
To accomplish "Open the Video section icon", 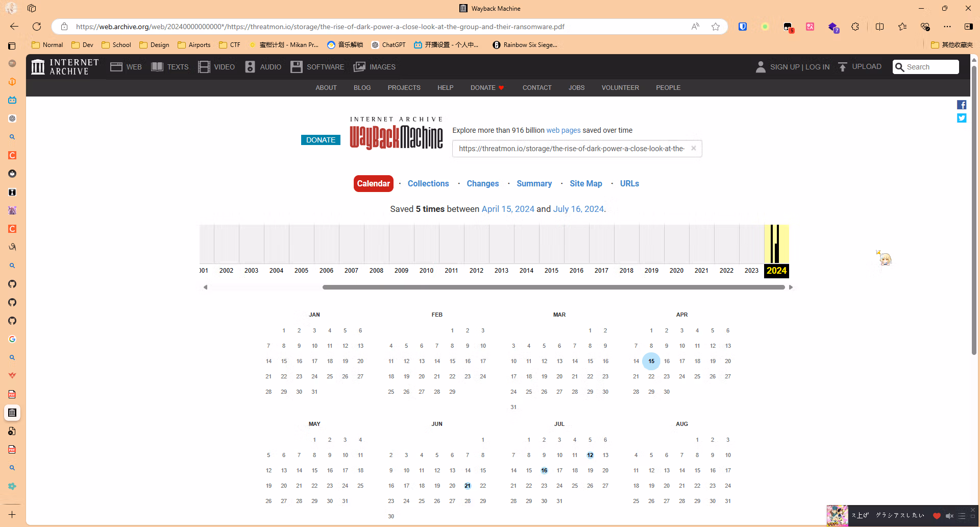I will tap(204, 67).
